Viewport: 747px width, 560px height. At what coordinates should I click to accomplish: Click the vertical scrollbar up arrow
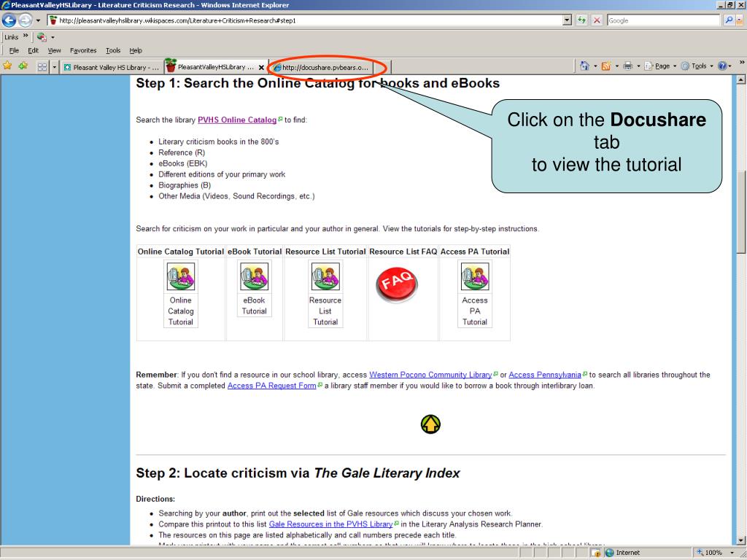pyautogui.click(x=741, y=80)
